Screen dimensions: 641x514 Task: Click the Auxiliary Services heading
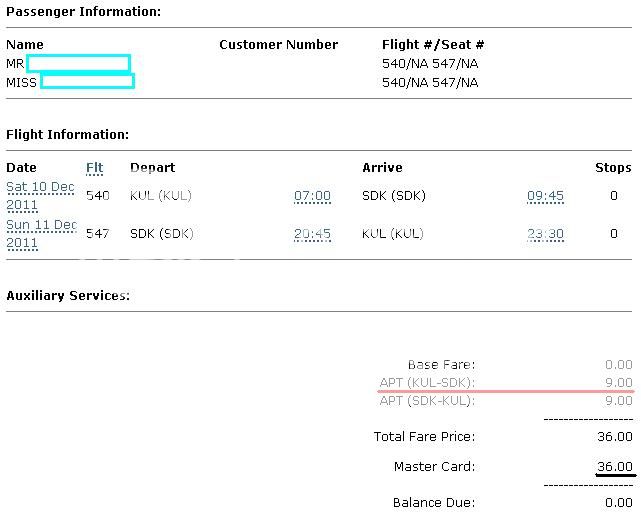[x=68, y=296]
